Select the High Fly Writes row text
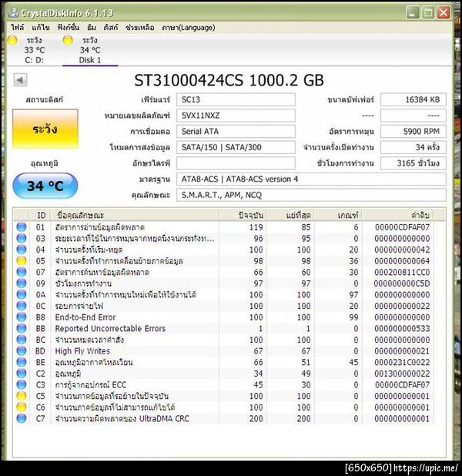 [82, 351]
